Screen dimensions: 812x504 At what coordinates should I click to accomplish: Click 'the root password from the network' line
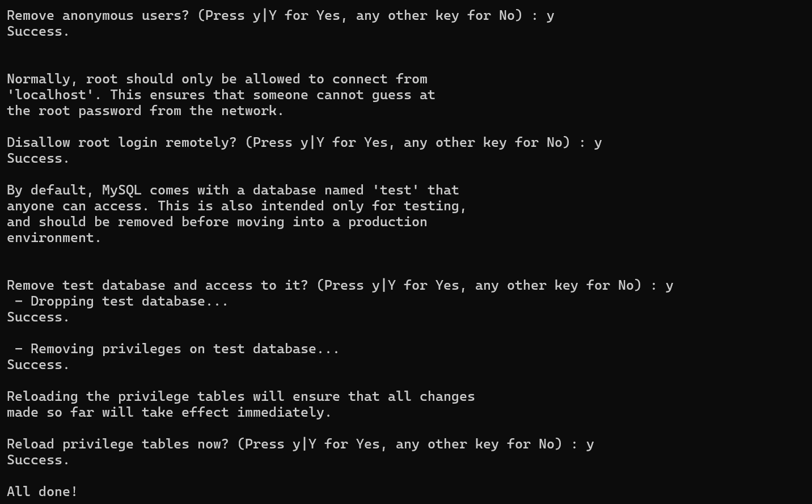145,111
